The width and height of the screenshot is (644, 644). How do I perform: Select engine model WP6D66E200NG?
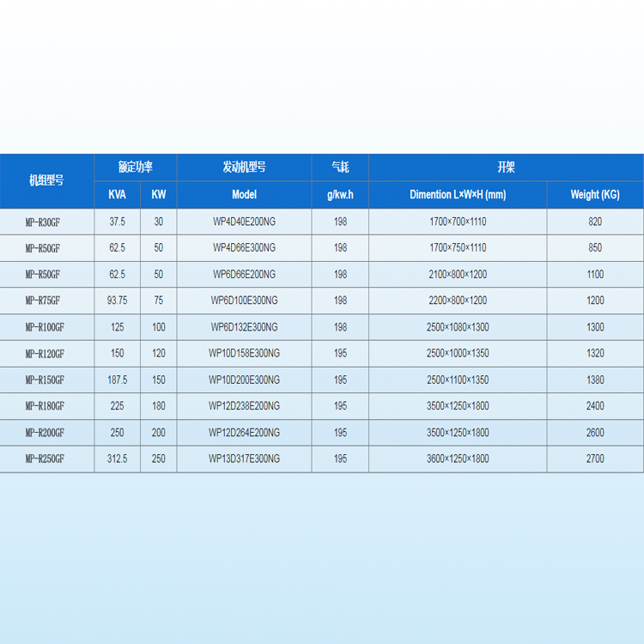tap(244, 275)
